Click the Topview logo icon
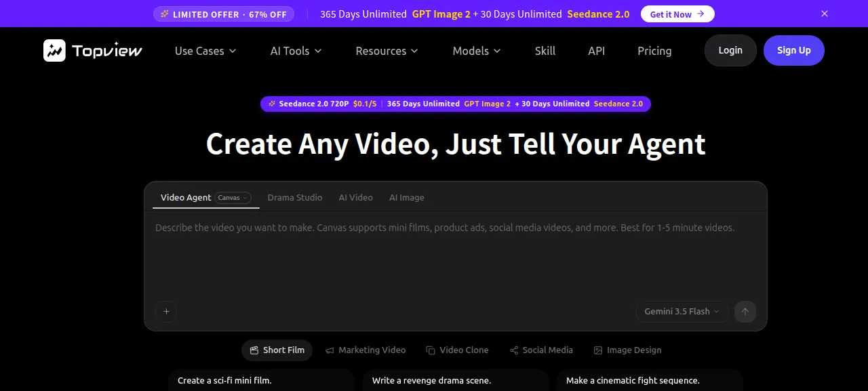This screenshot has height=391, width=868. pos(54,51)
